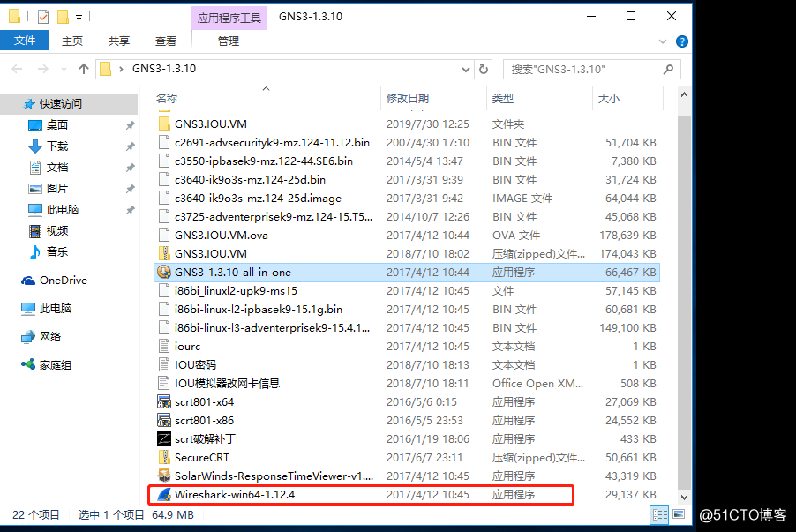
Task: Click the Properties quick access toolbar icon
Action: (43, 17)
